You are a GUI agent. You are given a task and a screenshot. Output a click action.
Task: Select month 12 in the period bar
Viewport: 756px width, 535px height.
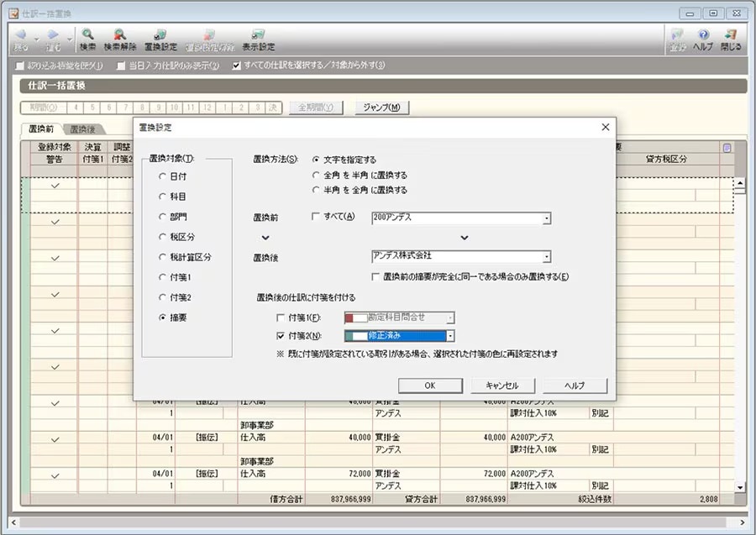point(207,107)
